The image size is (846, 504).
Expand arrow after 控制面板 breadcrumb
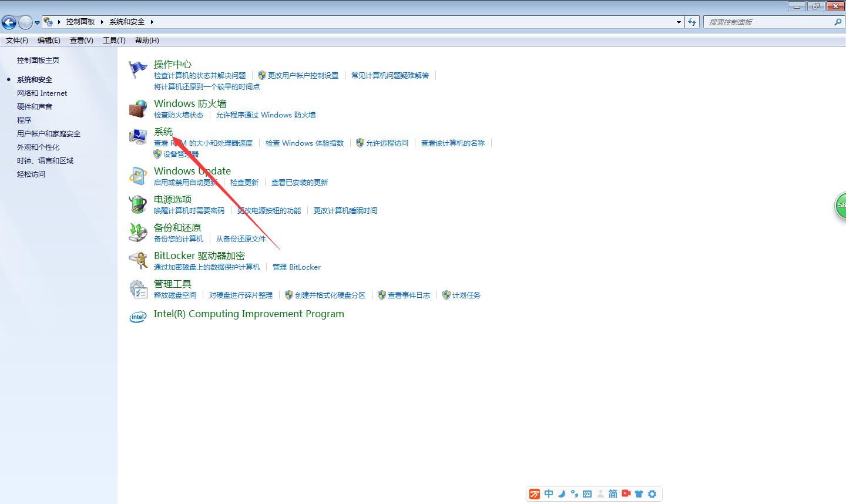click(x=102, y=22)
